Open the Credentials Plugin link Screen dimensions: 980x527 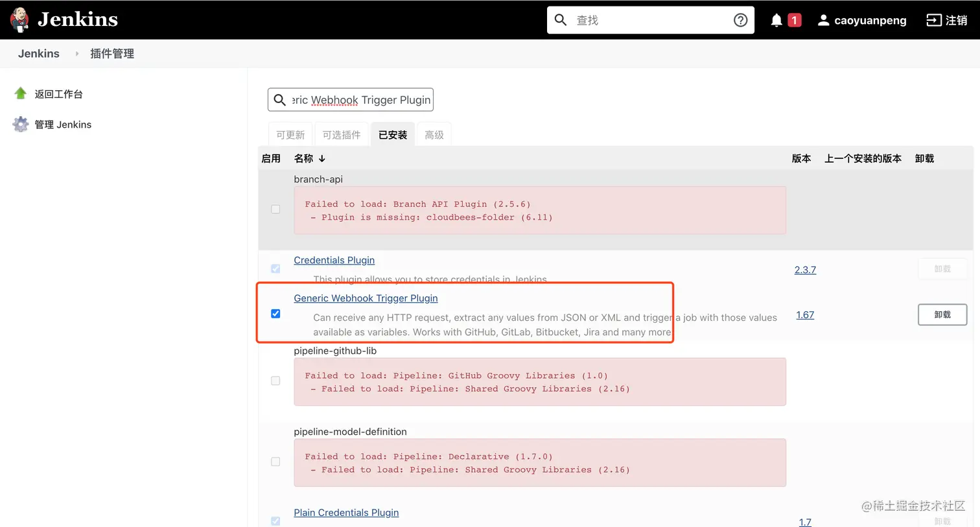pos(334,260)
